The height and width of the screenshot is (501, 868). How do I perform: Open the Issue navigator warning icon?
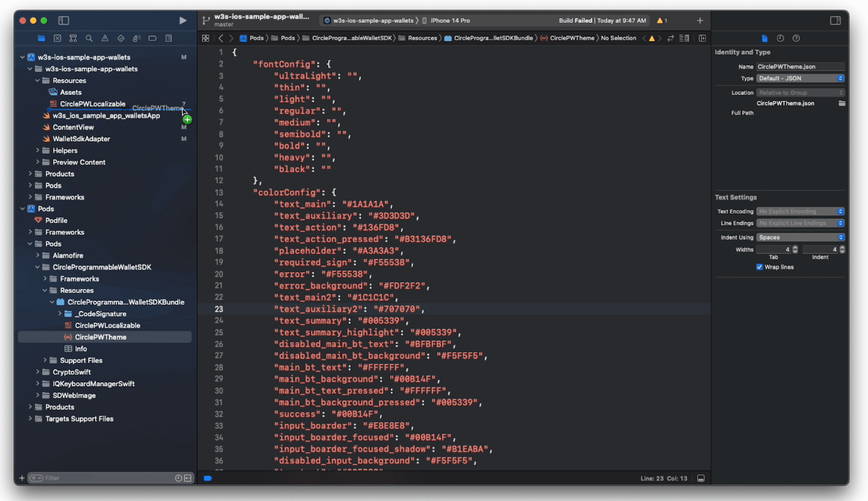[105, 38]
